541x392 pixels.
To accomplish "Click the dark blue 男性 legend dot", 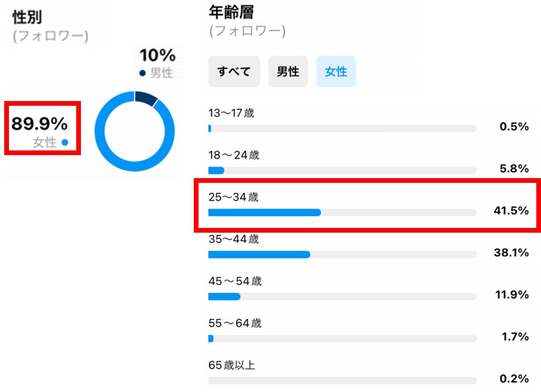I will click(142, 73).
